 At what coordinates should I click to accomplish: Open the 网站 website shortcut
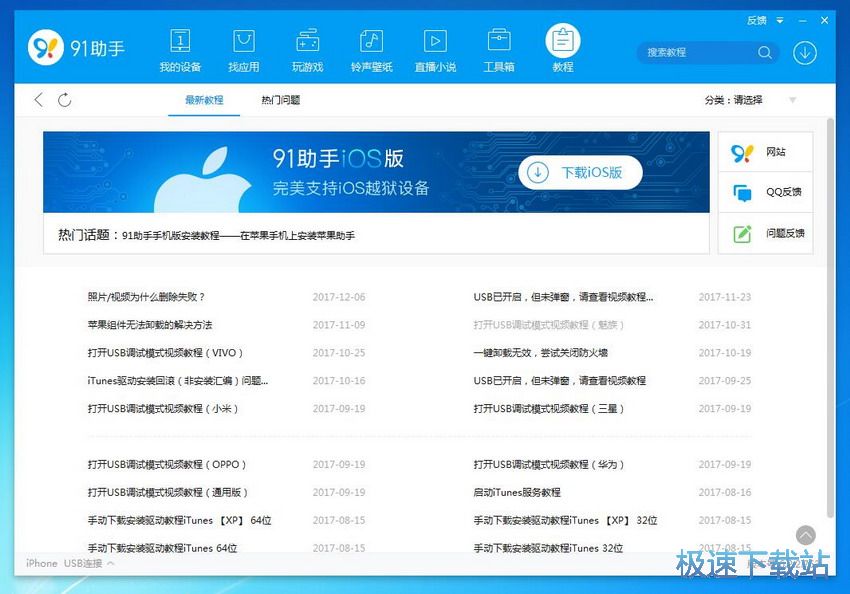[765, 152]
